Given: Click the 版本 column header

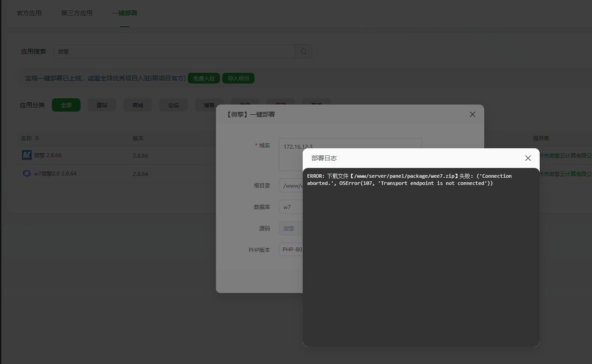Looking at the screenshot, I should tap(138, 138).
